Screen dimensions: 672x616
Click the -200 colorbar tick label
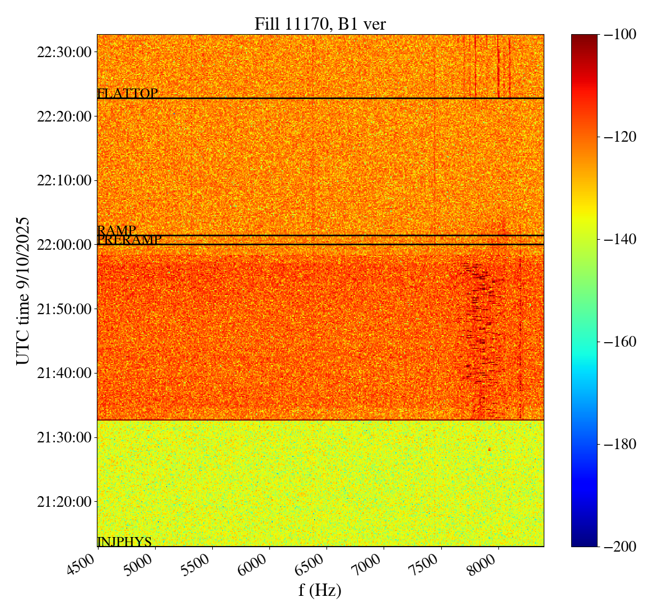point(620,547)
